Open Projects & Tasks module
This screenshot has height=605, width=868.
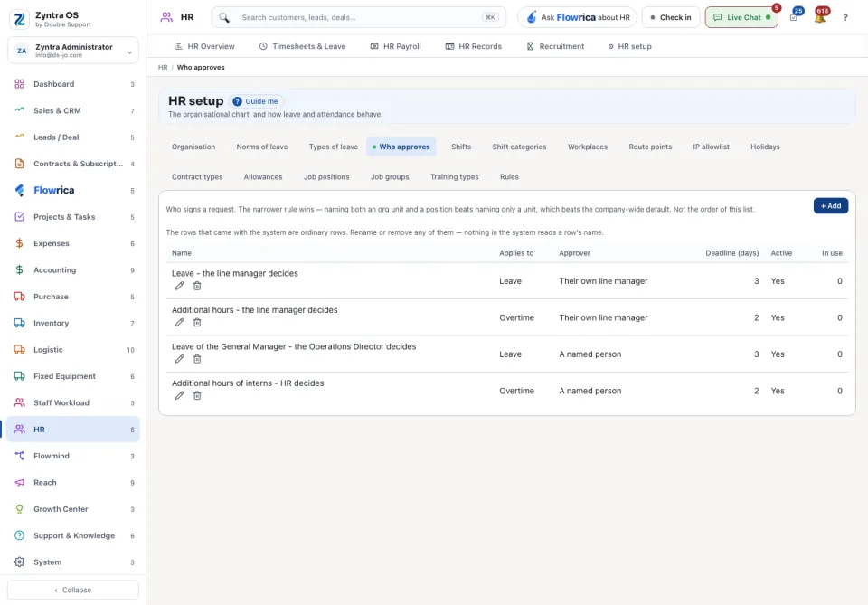point(73,217)
